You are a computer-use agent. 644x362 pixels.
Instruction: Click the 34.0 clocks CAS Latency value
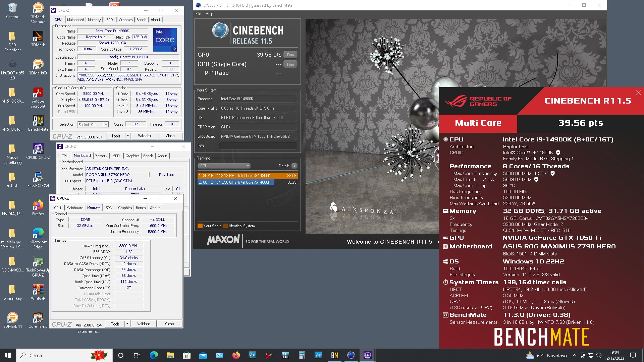click(x=129, y=258)
